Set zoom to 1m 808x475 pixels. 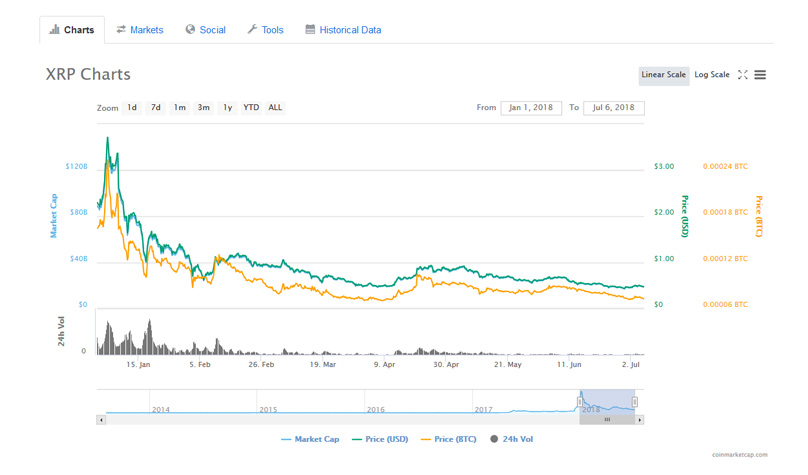click(179, 108)
